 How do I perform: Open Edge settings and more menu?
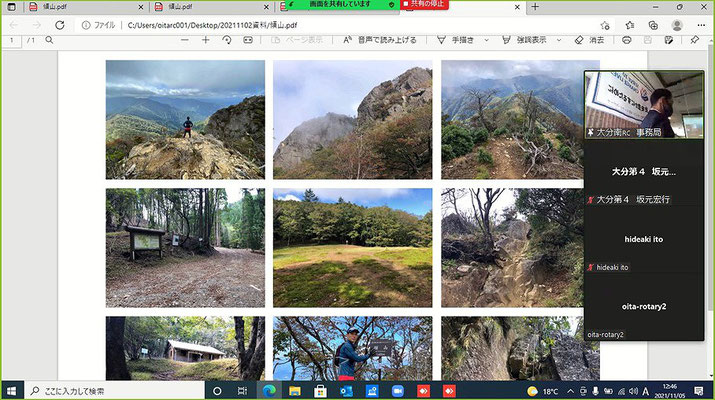[701, 26]
